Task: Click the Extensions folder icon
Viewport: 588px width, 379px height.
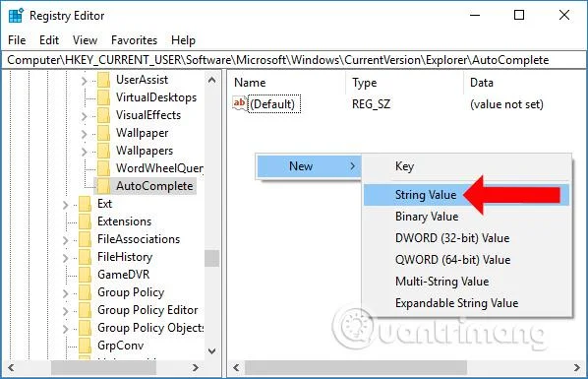Action: coord(86,221)
